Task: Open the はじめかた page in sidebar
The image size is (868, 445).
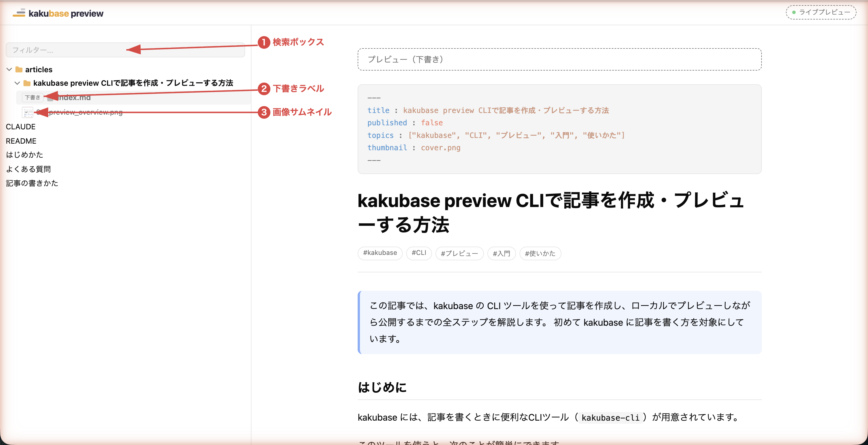Action: pyautogui.click(x=25, y=155)
